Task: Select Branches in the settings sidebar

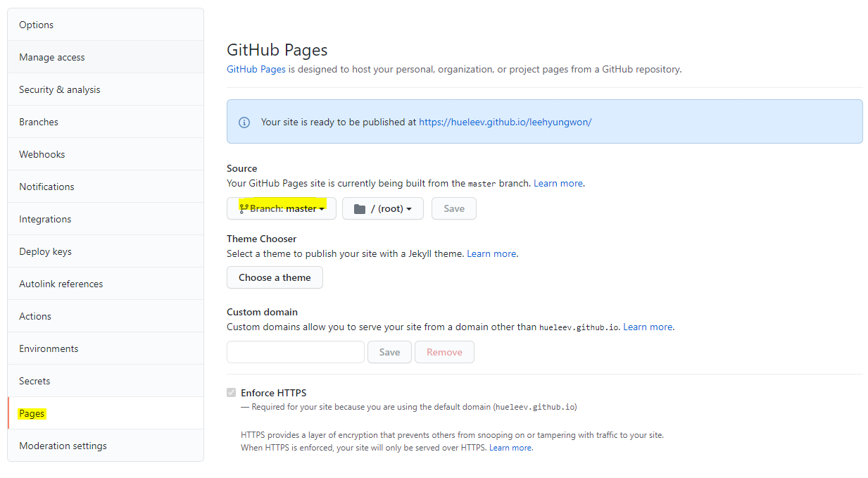Action: 106,122
